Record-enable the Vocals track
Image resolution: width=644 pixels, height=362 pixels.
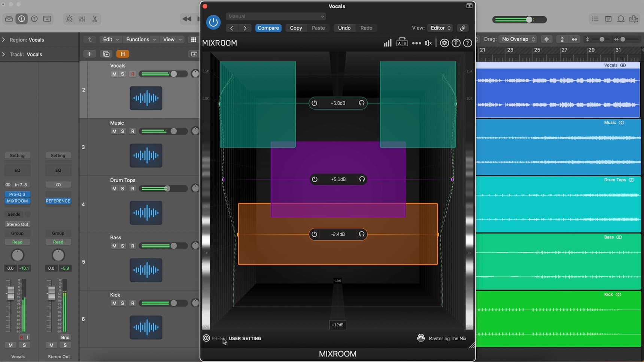click(133, 74)
